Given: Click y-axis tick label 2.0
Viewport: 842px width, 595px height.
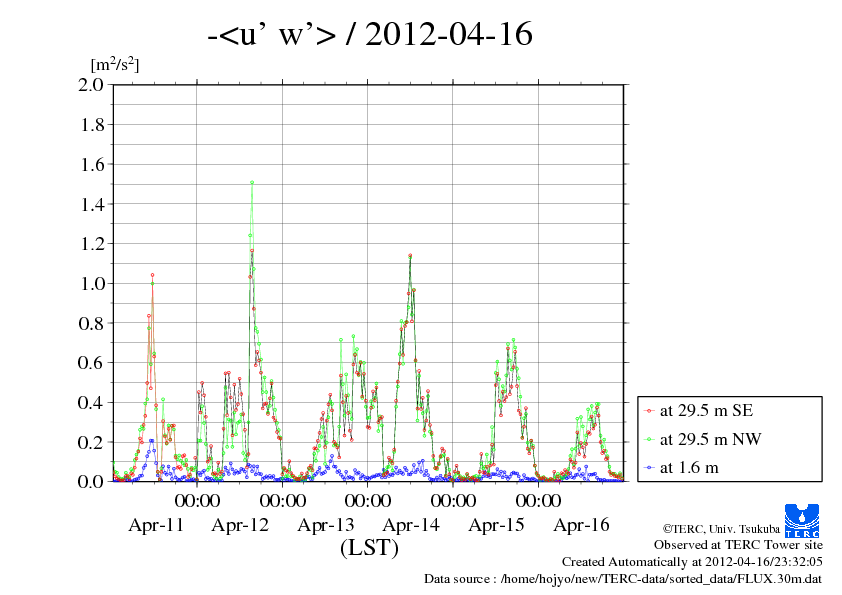Looking at the screenshot, I should tap(91, 84).
